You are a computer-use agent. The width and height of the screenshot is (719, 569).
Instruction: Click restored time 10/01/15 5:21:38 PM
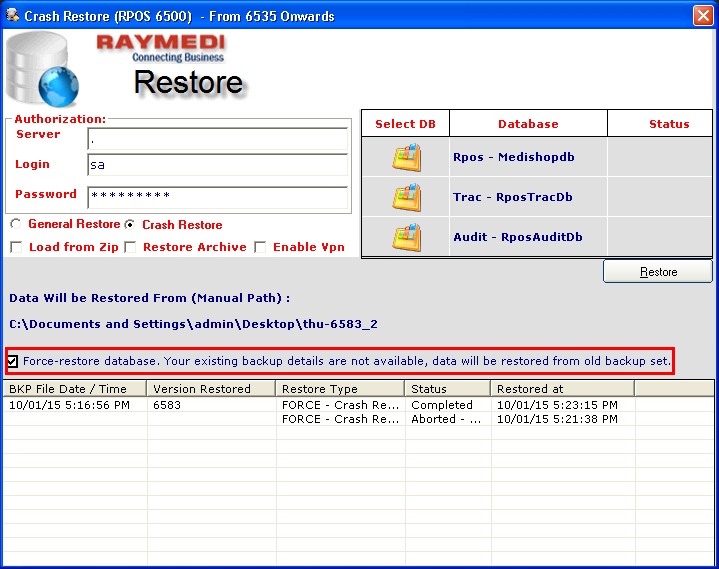(x=557, y=419)
